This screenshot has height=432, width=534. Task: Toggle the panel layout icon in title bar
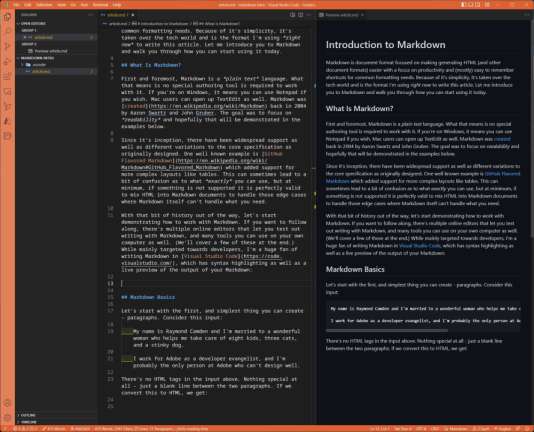point(471,4)
